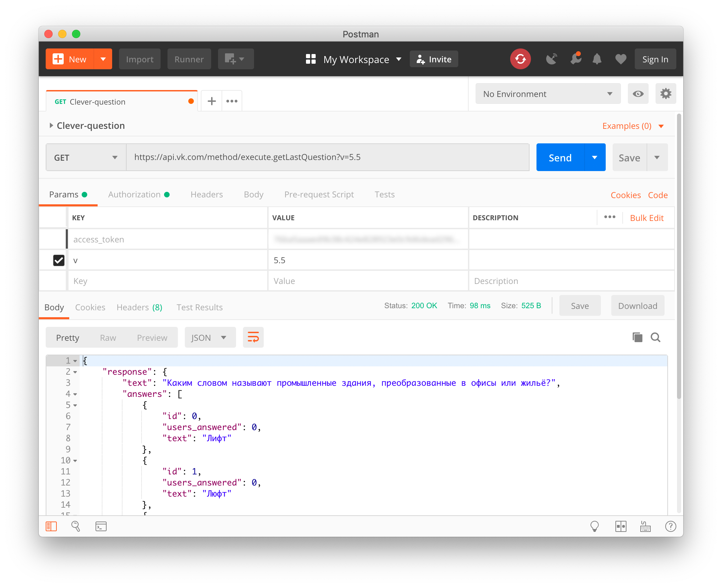Open the satellite capture requests icon

coord(551,59)
